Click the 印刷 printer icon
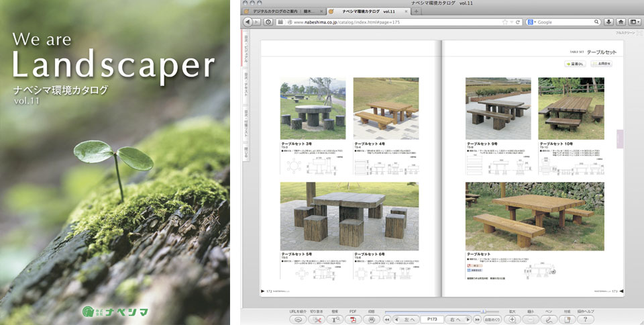This screenshot has width=644, height=325. (371, 319)
